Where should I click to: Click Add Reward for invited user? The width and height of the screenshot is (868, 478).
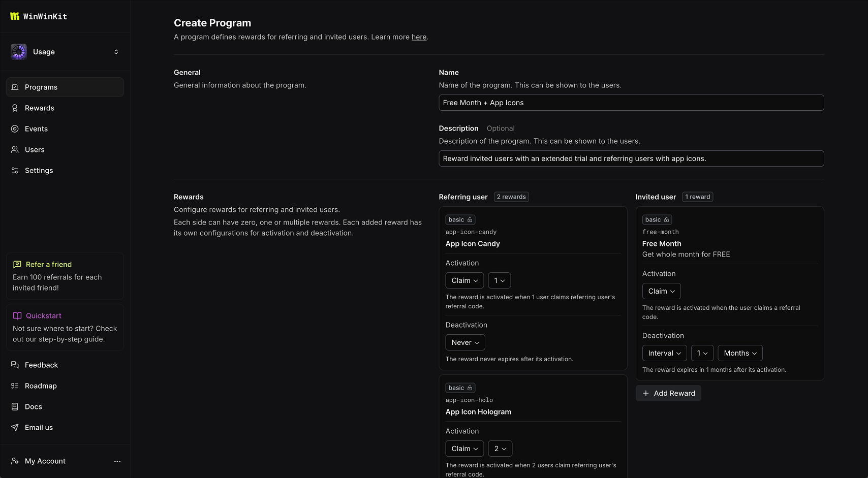click(668, 394)
